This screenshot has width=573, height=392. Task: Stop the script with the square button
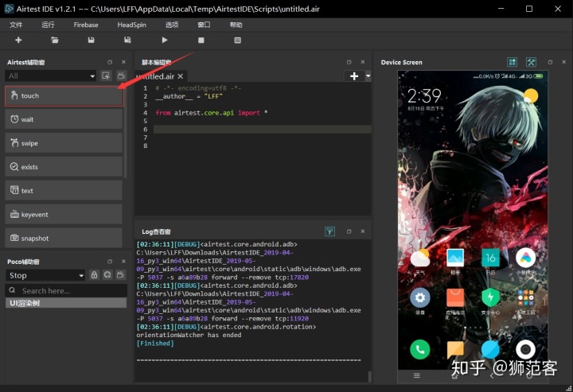[x=201, y=40]
